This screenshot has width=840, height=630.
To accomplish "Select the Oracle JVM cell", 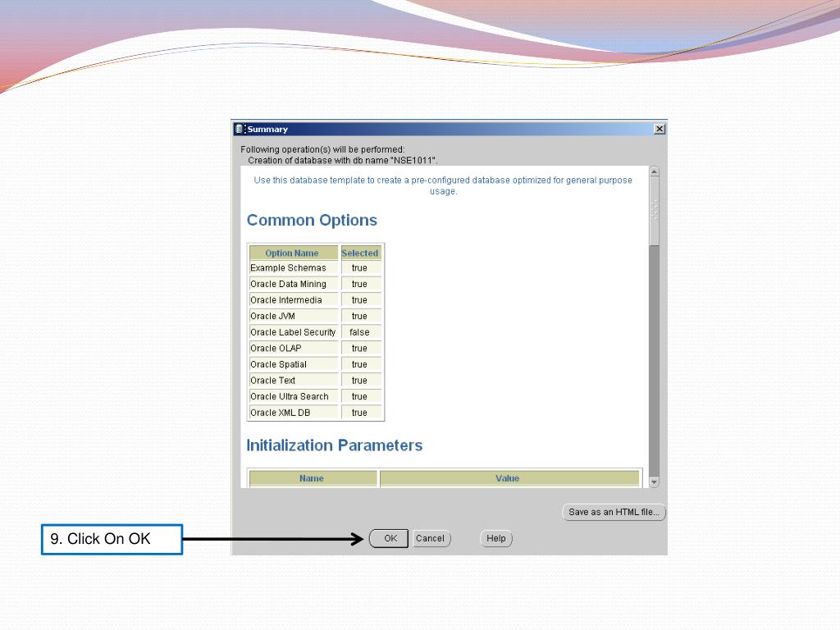I will (x=294, y=316).
